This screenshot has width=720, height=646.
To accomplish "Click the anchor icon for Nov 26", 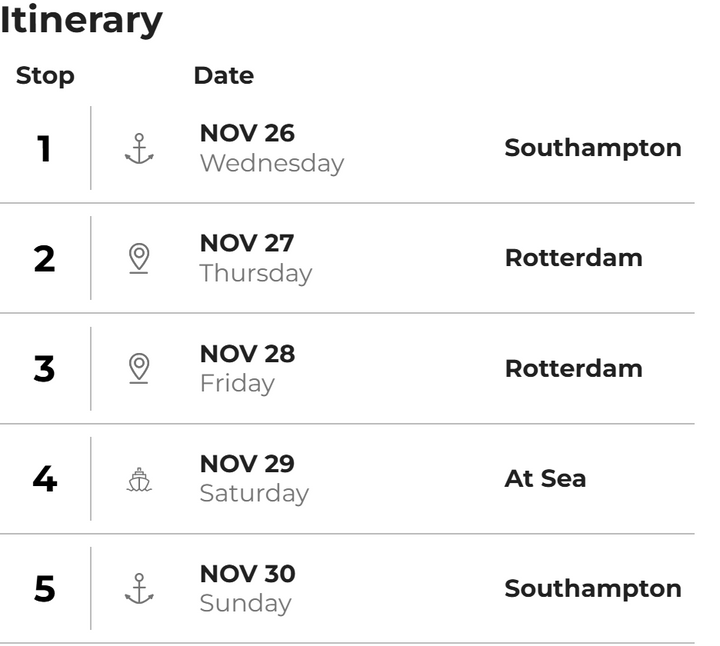I will tap(139, 149).
